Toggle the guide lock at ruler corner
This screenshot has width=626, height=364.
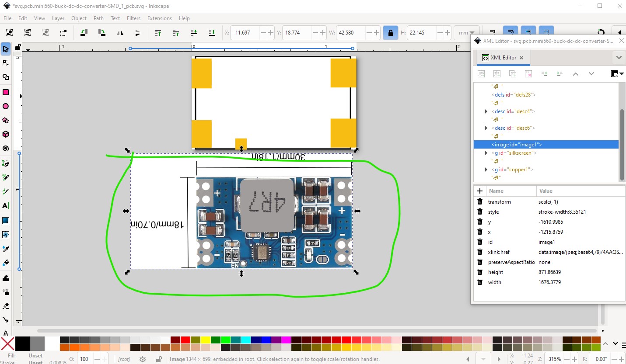(17, 47)
